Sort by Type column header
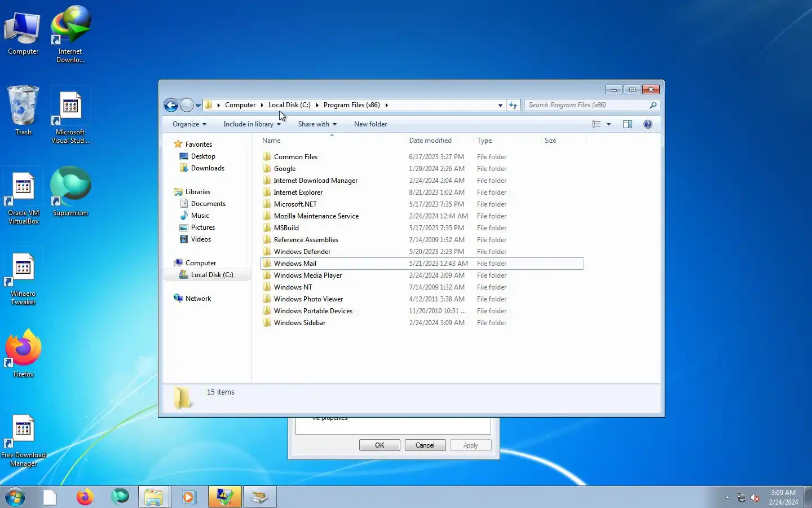Viewport: 812px width, 508px height. [x=507, y=141]
